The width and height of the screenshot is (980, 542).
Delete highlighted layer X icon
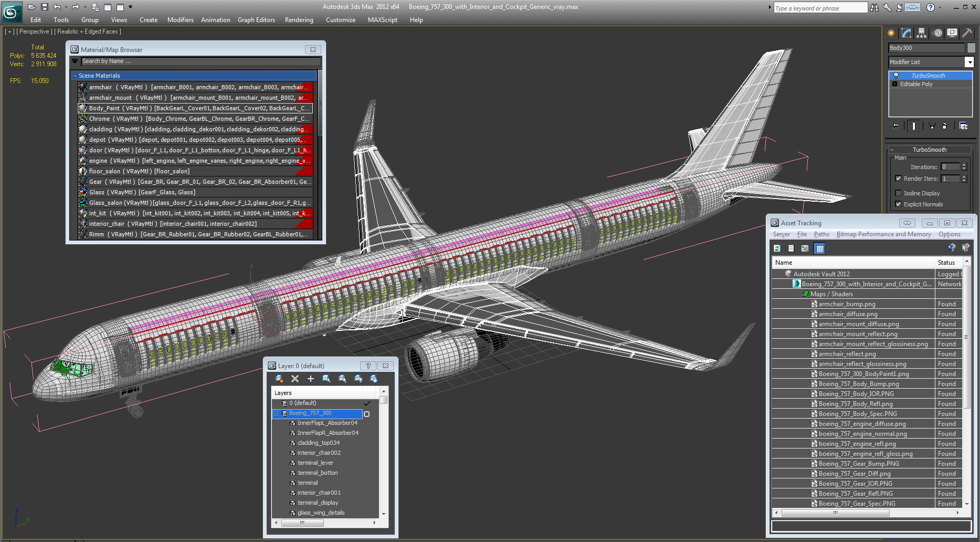(x=295, y=379)
